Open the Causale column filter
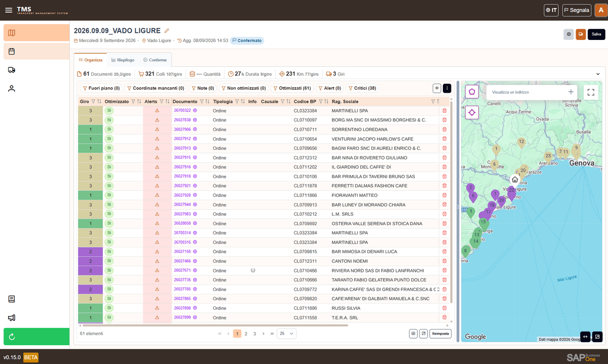The image size is (608, 364). (283, 101)
